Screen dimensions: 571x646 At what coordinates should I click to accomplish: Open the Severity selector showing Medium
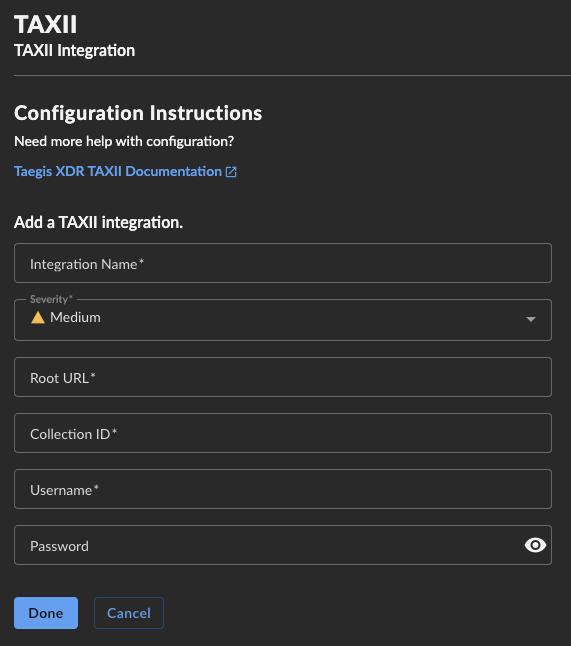coord(283,320)
